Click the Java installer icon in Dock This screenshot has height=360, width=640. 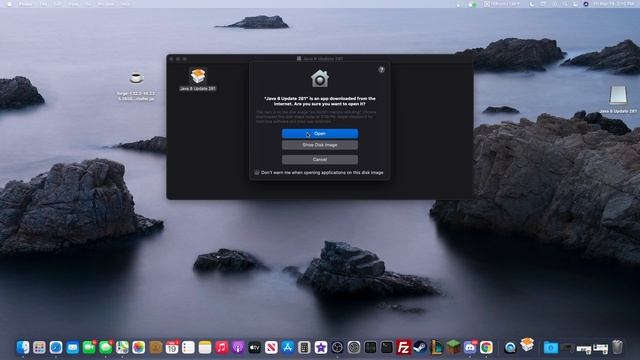527,344
